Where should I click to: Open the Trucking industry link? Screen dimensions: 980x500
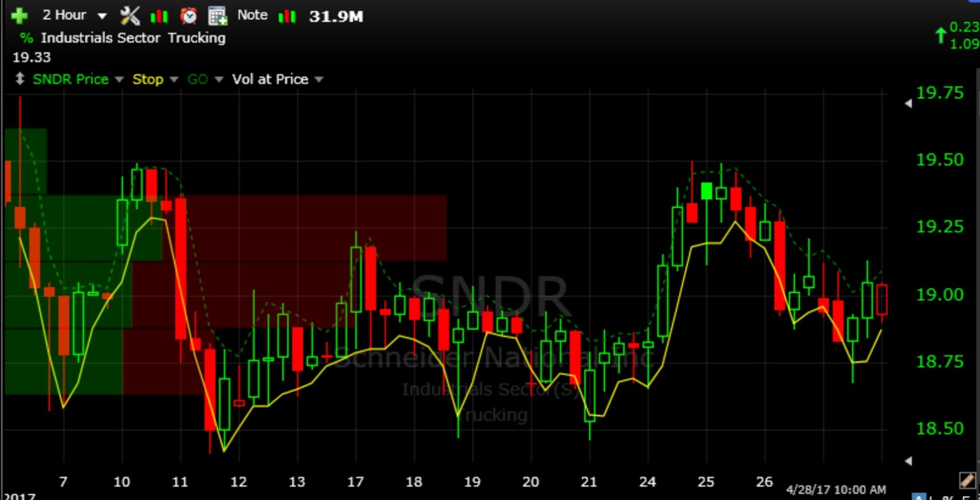197,38
